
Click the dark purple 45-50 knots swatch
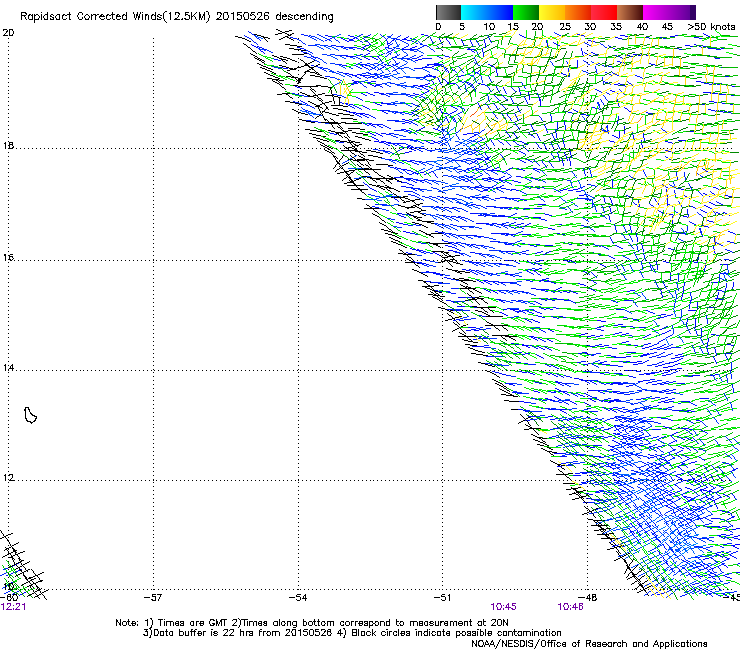682,12
